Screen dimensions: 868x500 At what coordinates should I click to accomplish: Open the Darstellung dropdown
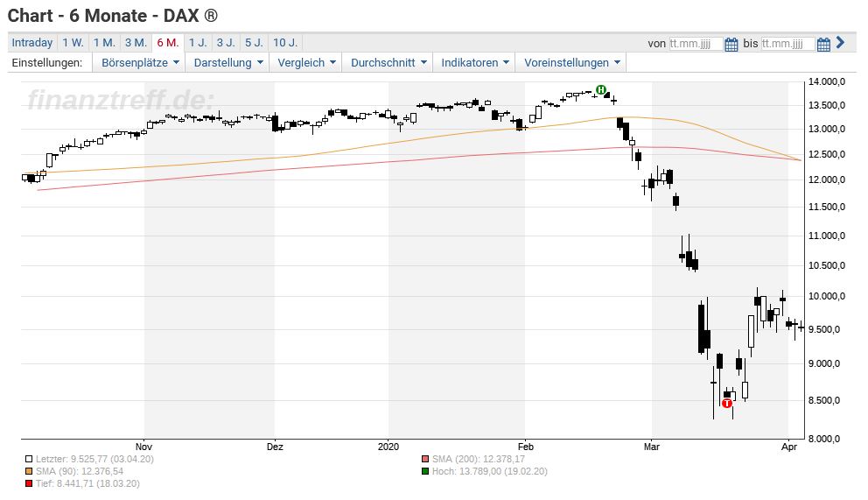tap(227, 62)
